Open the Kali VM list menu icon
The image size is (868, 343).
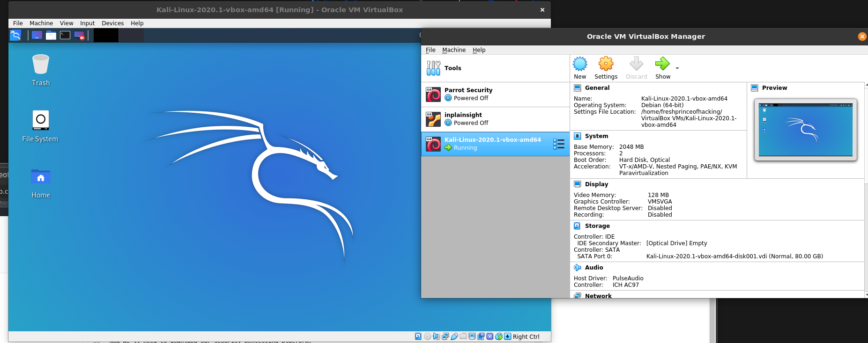pyautogui.click(x=558, y=144)
